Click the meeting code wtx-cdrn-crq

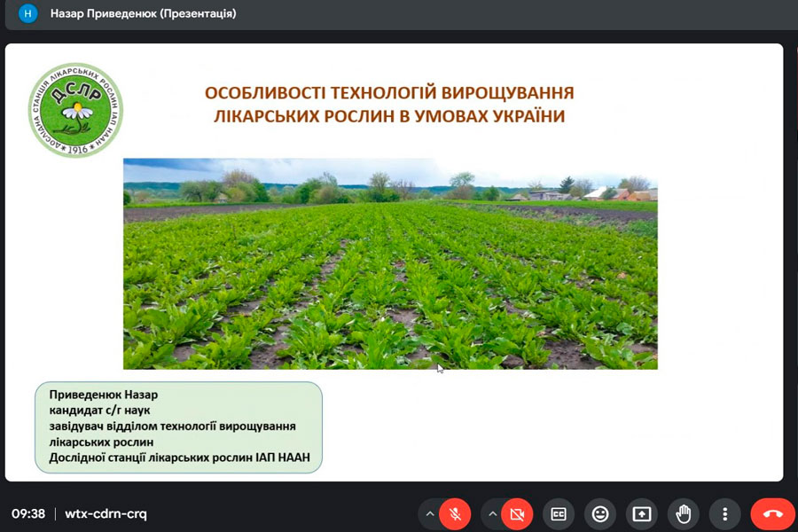coord(106,514)
